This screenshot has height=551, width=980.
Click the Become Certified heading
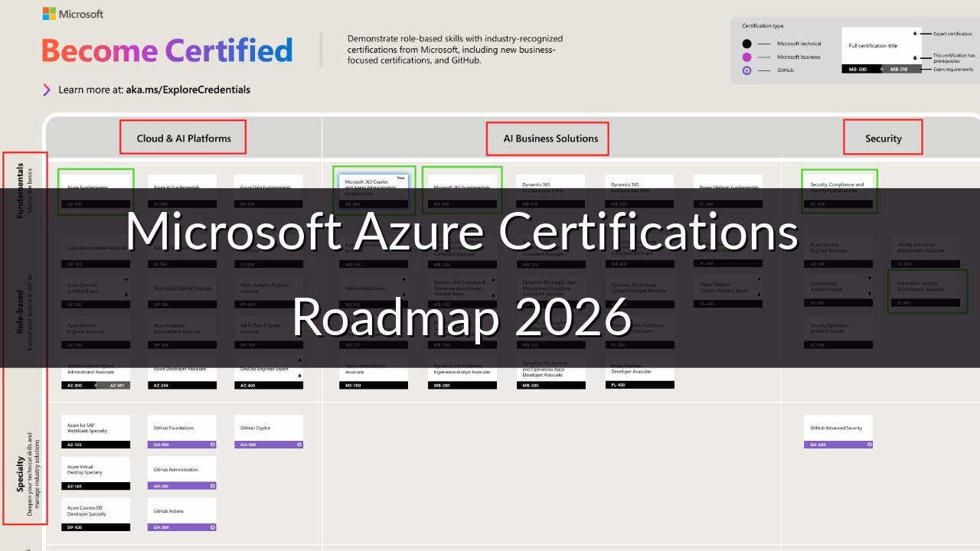[x=167, y=51]
